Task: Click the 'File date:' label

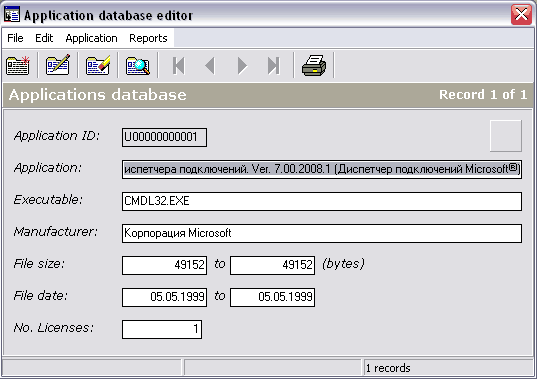Action: [41, 295]
